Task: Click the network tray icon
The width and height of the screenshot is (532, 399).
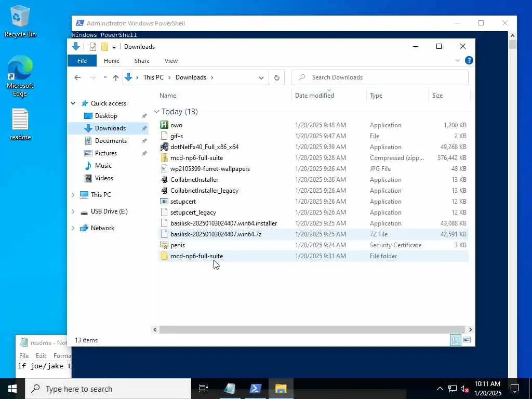Action: click(453, 389)
